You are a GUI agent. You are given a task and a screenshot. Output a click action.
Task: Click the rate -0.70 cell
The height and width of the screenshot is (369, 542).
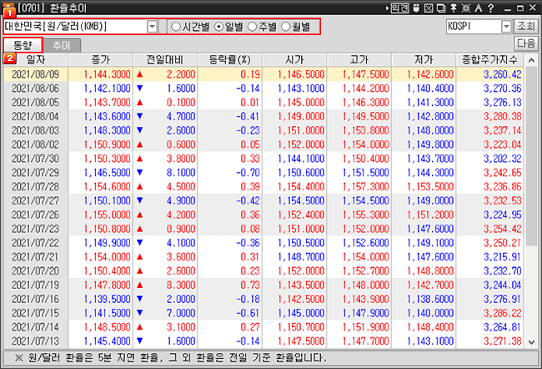click(x=248, y=173)
